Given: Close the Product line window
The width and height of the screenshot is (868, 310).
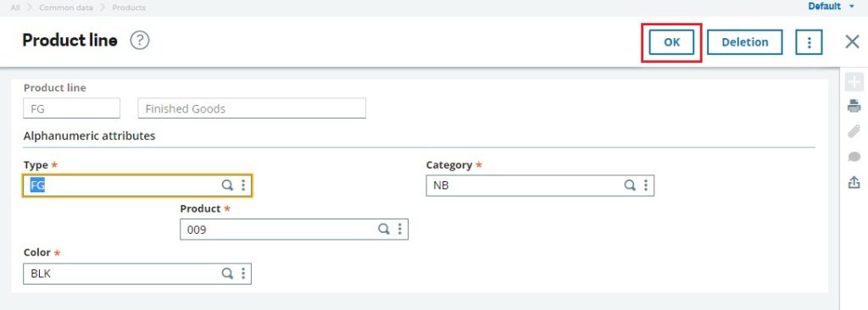Looking at the screenshot, I should point(852,42).
